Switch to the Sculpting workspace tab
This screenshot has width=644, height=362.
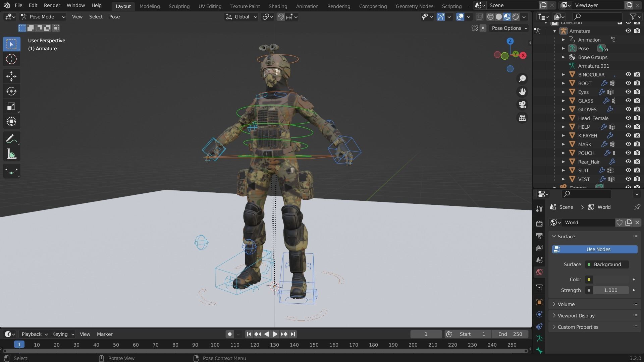pos(179,6)
